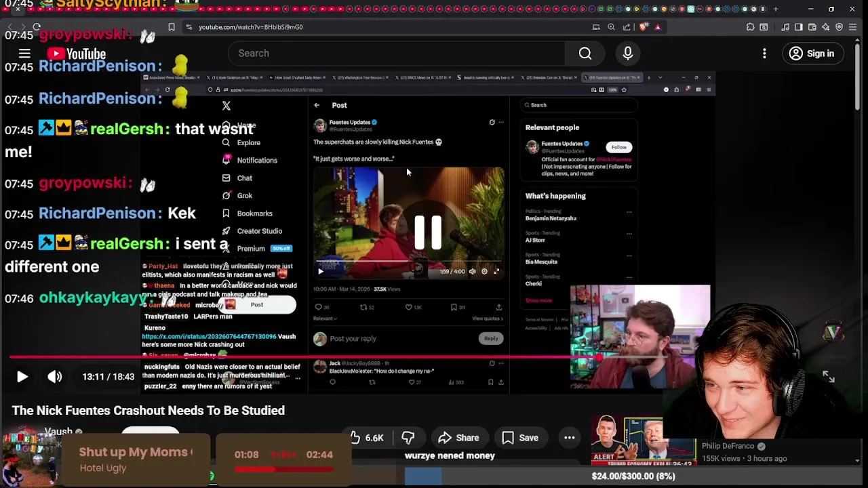This screenshot has height=488, width=868.
Task: Go to the YouTube home logo
Action: pyautogui.click(x=77, y=54)
